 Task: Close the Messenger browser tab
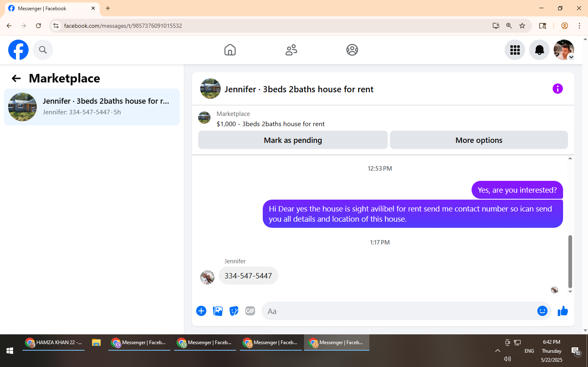pos(93,8)
